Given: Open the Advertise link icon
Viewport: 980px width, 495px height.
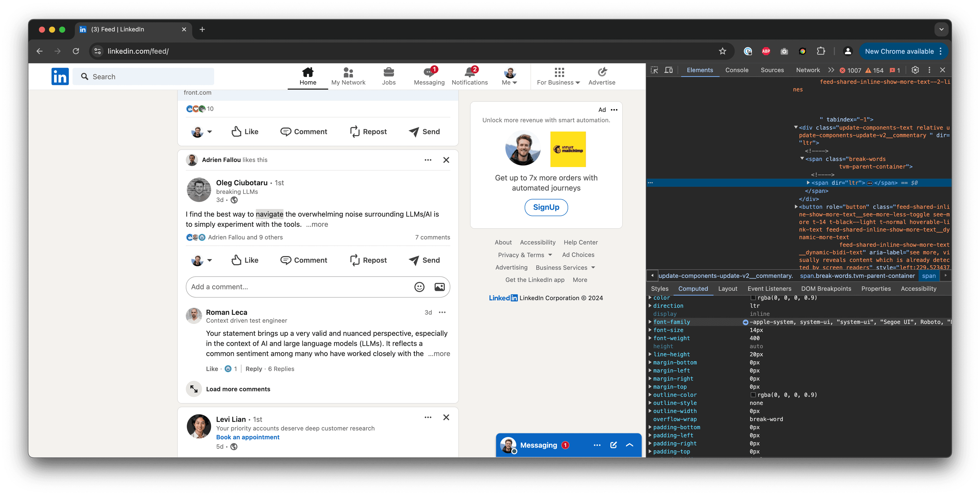Looking at the screenshot, I should [602, 76].
